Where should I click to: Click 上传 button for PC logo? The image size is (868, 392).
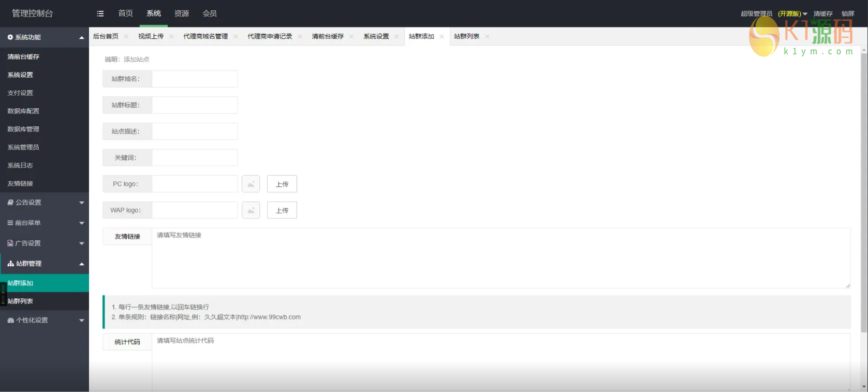click(x=282, y=184)
